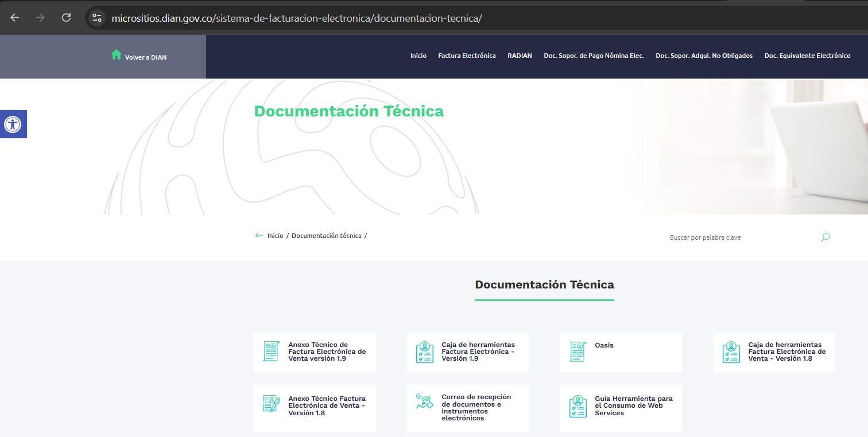Screen dimensions: 868x437
Task: Click the green search magnifier icon
Action: point(826,237)
